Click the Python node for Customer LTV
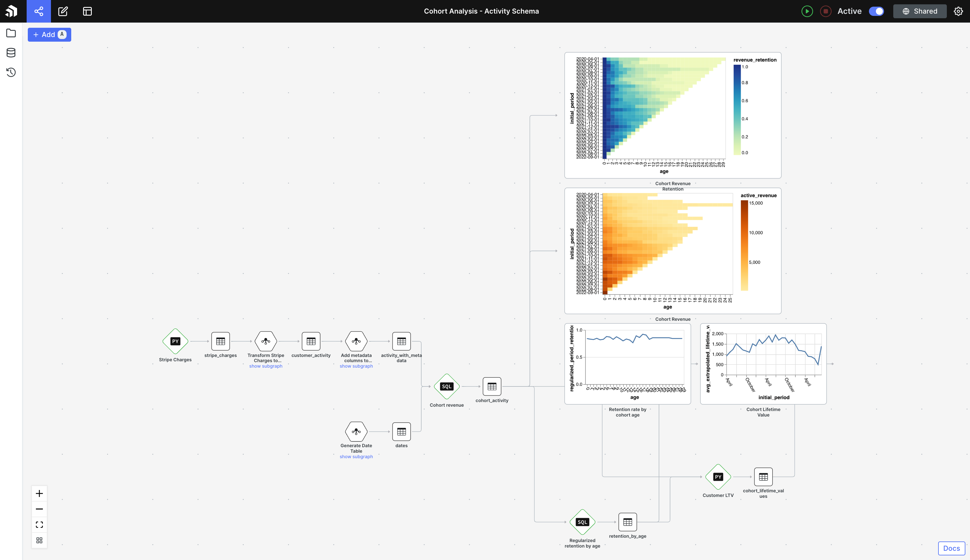Screen dimensions: 970x560 (x=718, y=476)
